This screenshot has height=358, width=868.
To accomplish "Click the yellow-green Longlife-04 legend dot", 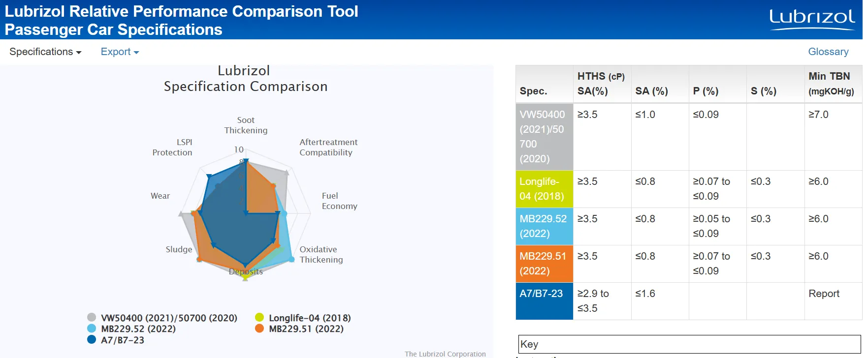I will [259, 317].
